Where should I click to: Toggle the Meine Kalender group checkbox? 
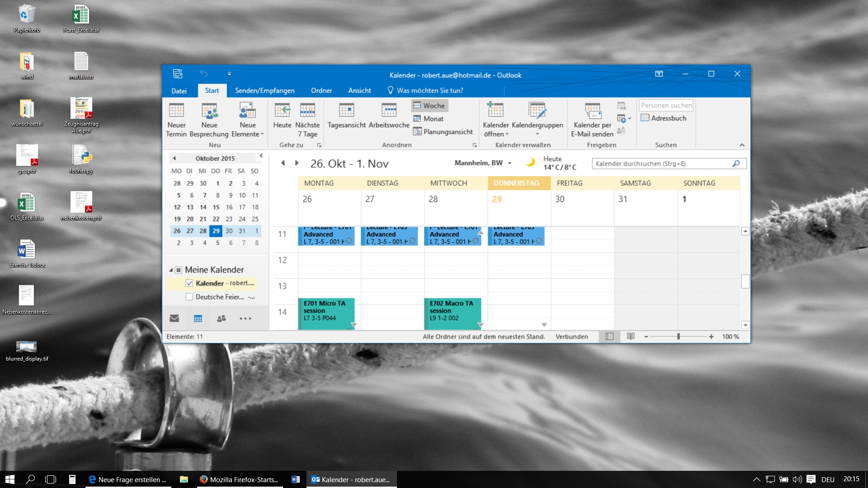click(x=179, y=270)
